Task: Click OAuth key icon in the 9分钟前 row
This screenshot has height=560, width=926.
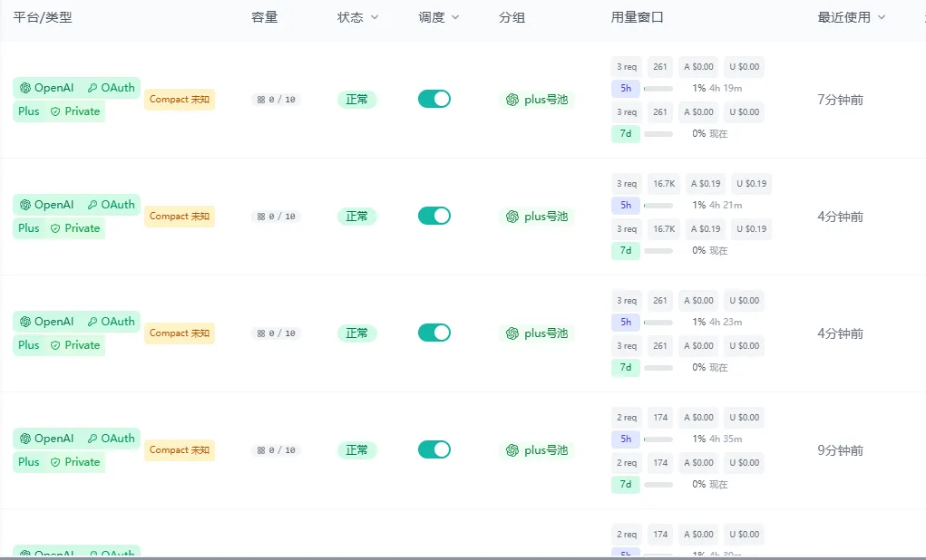Action: coord(93,439)
